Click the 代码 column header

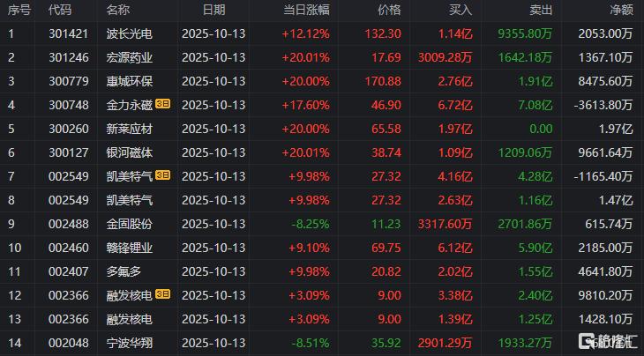click(60, 11)
